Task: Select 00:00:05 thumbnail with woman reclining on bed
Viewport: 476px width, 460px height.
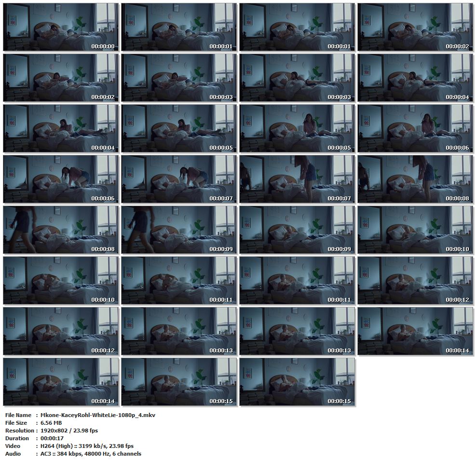Action: click(179, 128)
